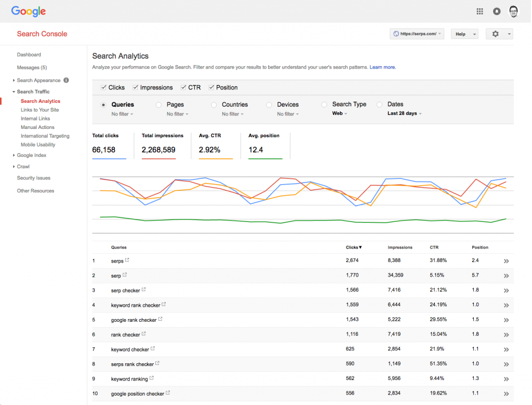This screenshot has height=405, width=532.
Task: Open the Dashboard page from the sidebar
Action: 29,55
